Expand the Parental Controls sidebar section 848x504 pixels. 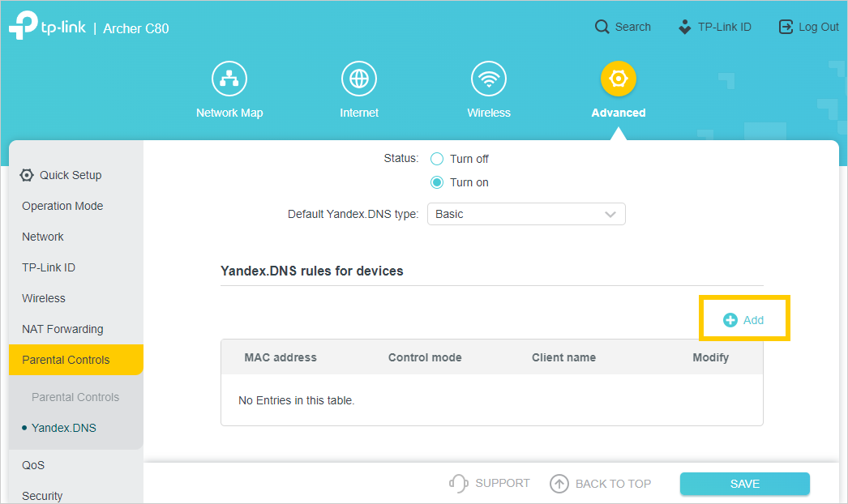click(x=66, y=360)
